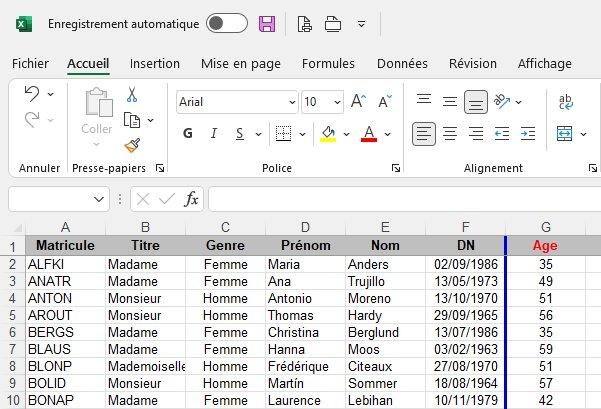Toggle italic formatting with I button

pyautogui.click(x=213, y=133)
